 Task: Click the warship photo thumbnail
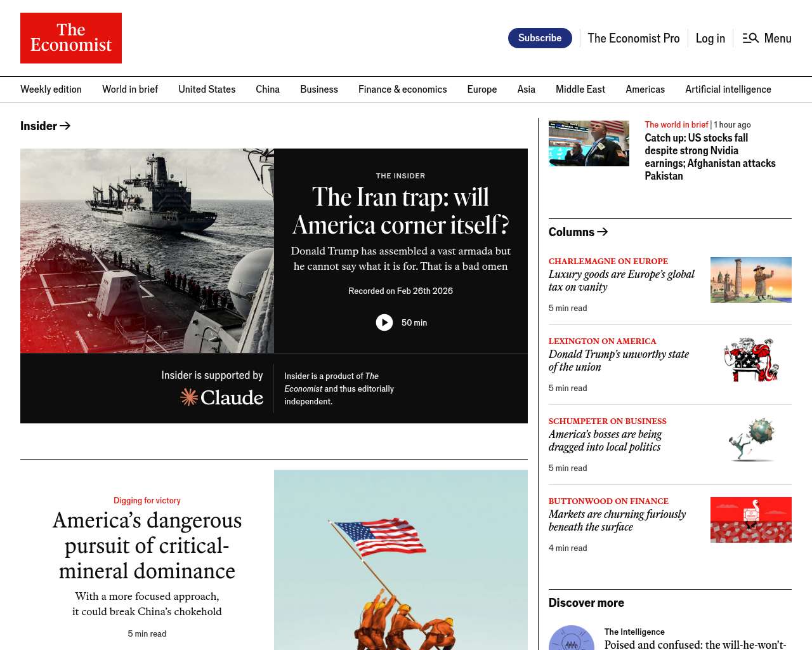click(147, 251)
